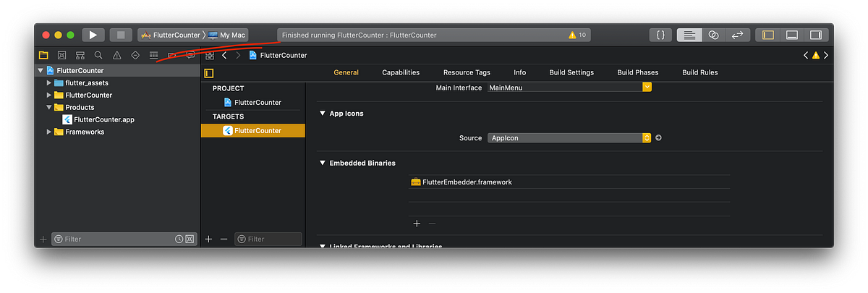
Task: Switch to the Build Rules tab
Action: pyautogui.click(x=700, y=72)
